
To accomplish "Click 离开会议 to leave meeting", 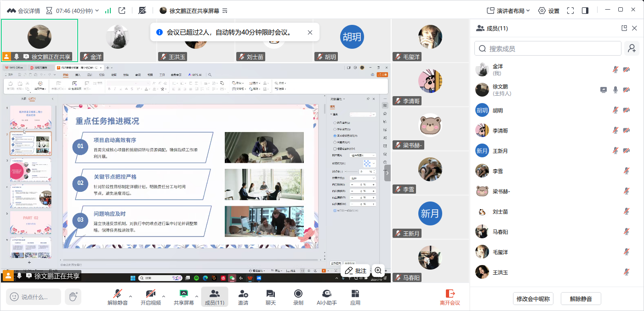I will tap(449, 297).
